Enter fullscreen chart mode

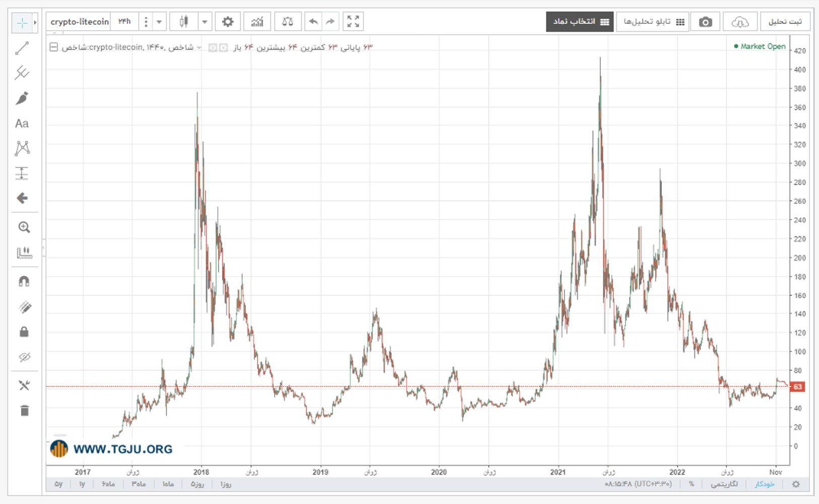pyautogui.click(x=353, y=22)
